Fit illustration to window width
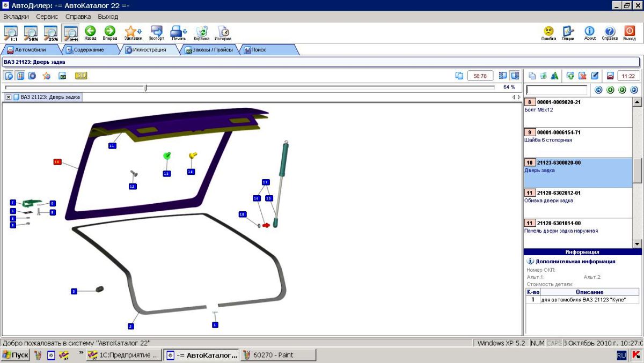Screen dimensions: 644x363 [70, 33]
